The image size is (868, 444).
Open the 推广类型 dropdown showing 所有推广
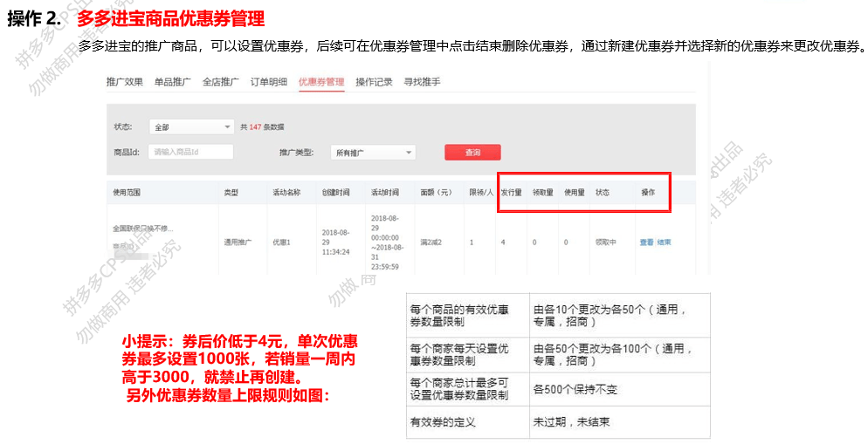pos(372,153)
